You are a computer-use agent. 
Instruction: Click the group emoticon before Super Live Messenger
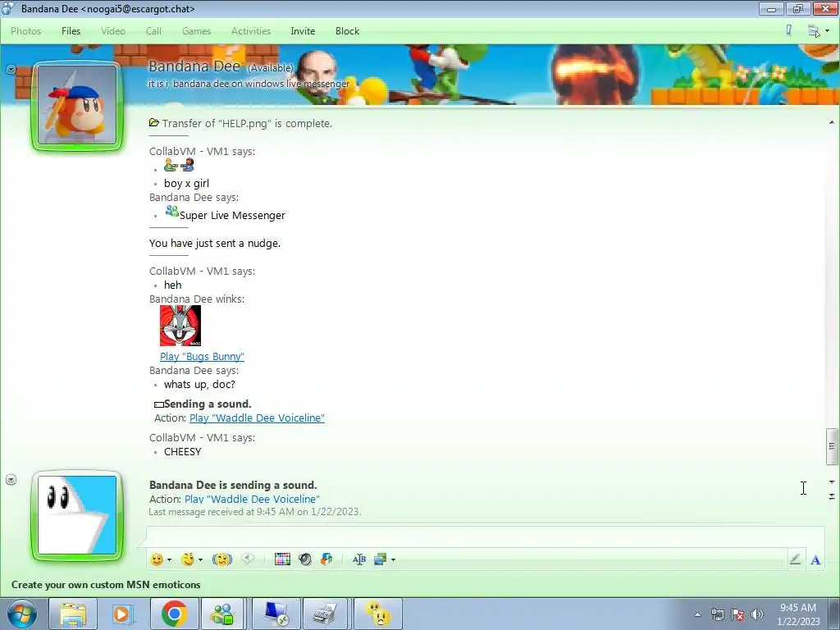click(171, 212)
